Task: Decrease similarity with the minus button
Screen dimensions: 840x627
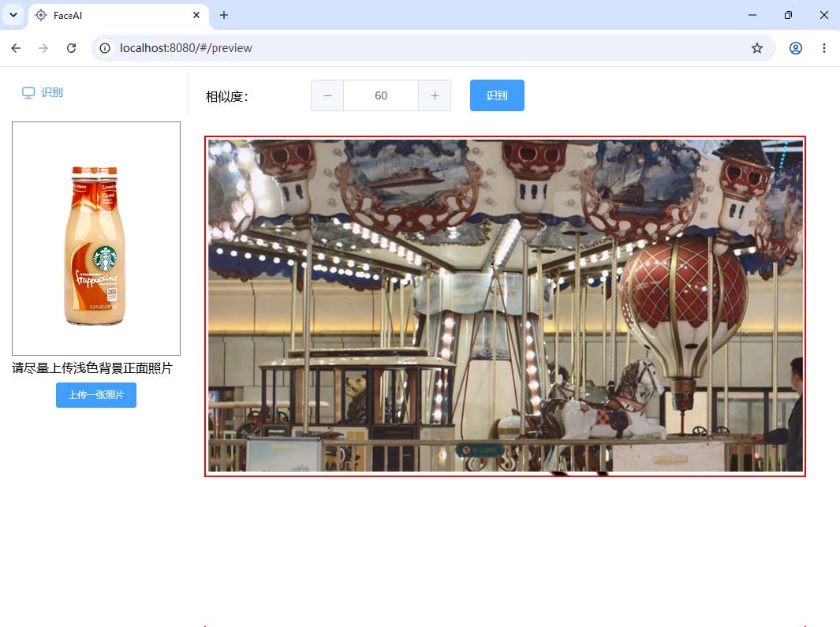Action: coord(327,96)
